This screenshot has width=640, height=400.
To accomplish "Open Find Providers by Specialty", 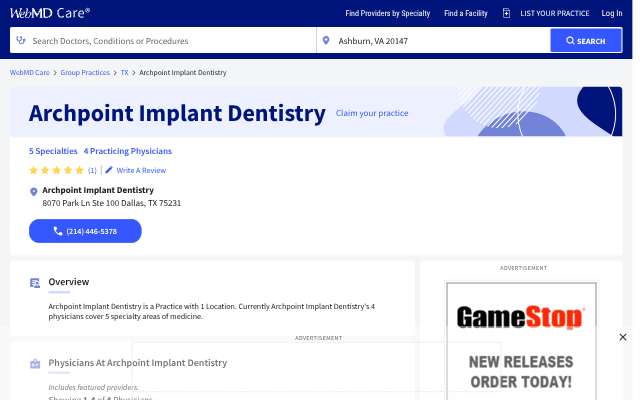I will tap(387, 13).
